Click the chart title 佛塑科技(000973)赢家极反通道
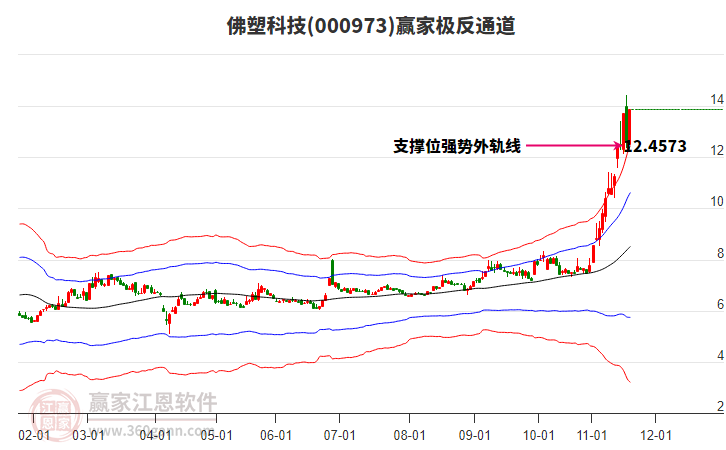This screenshot has height=450, width=726. 371,26
